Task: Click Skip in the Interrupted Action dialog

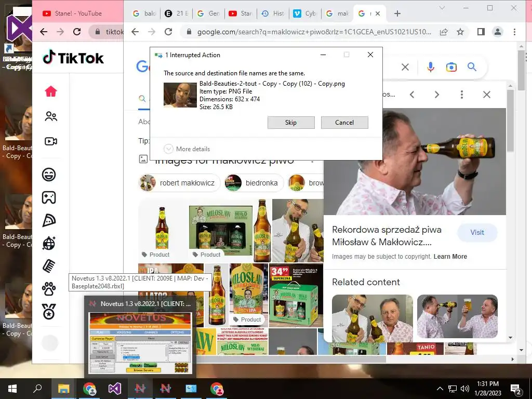Action: coord(291,123)
